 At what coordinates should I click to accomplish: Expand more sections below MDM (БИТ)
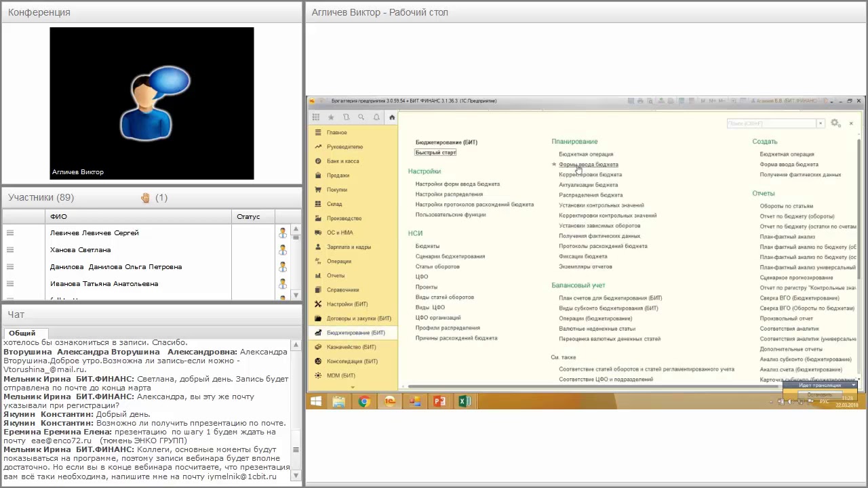(x=353, y=388)
